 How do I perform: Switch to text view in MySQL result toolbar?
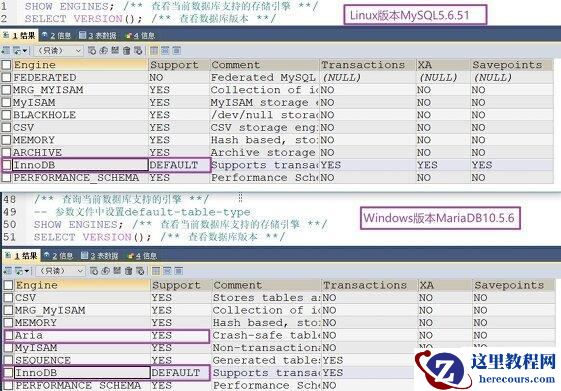coord(176,50)
